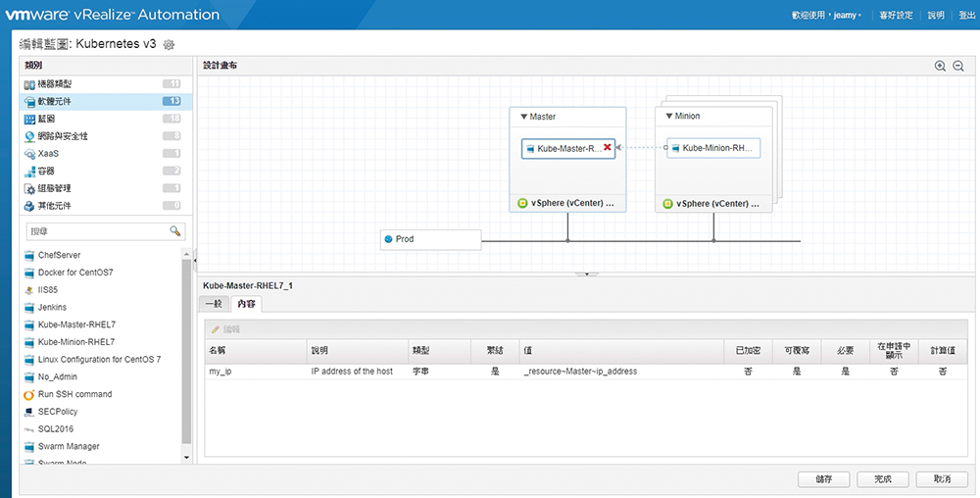Click the 登出 logout link

967,15
